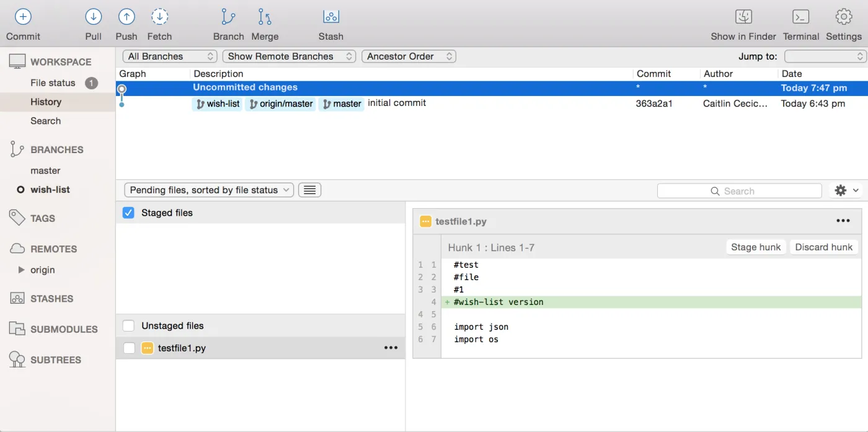Open the Ancestor Order dropdown
The image size is (868, 432).
click(409, 56)
